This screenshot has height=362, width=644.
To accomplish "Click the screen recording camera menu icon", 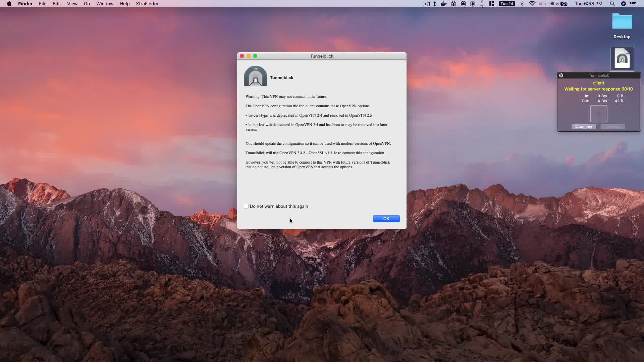I will 426,4.
